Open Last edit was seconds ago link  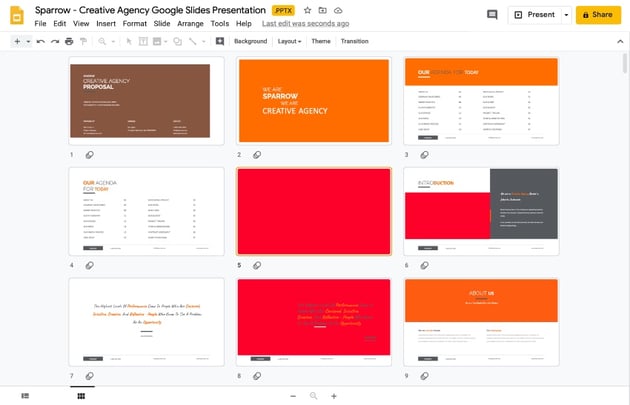pyautogui.click(x=305, y=24)
